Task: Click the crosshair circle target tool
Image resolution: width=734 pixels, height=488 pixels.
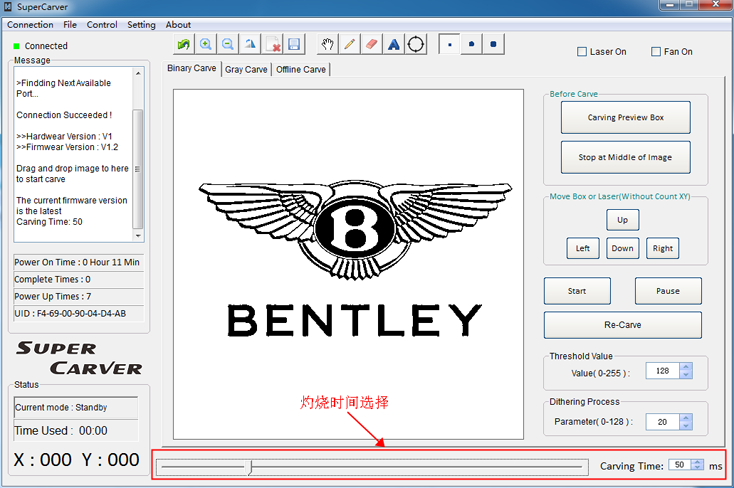Action: pos(416,44)
